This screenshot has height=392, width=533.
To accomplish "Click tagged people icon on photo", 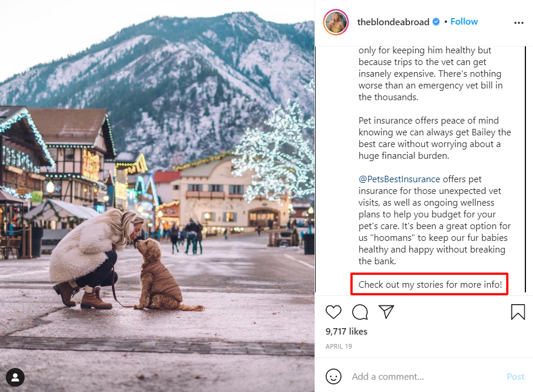I will coord(15,377).
